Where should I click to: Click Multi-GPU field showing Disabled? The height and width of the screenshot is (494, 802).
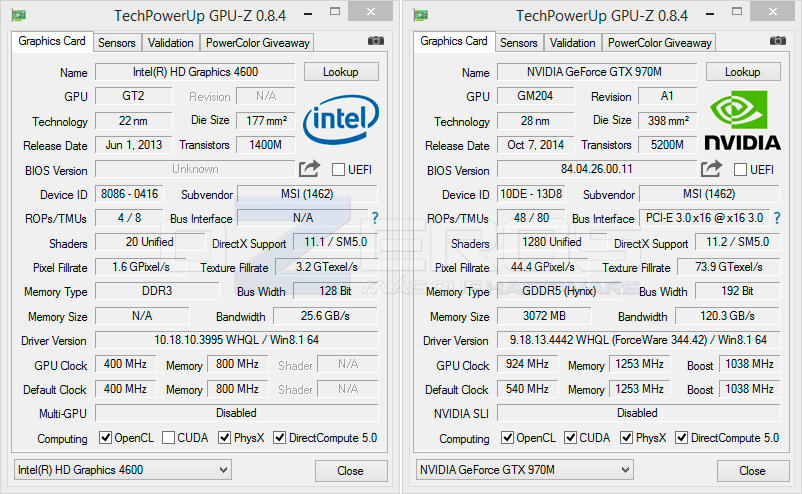click(237, 413)
